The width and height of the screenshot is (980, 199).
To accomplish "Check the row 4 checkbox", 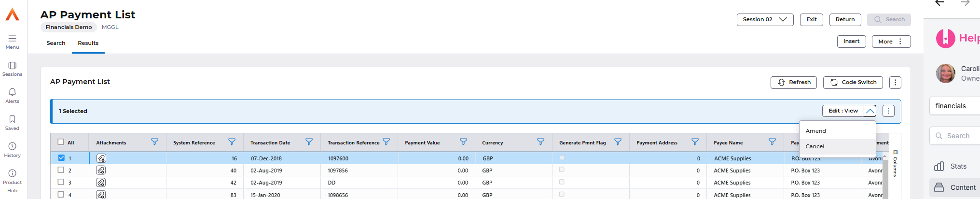I will click(61, 194).
